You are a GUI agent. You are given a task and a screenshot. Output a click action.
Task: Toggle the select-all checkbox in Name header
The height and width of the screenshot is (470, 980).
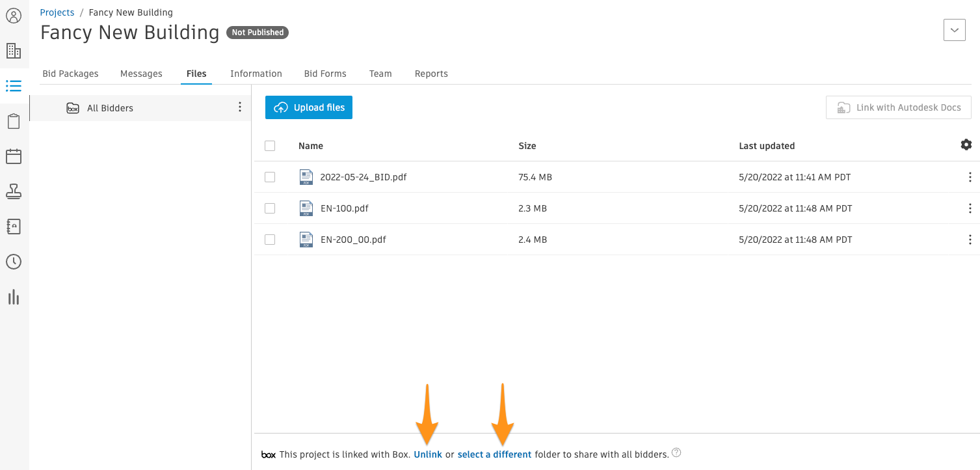(270, 146)
